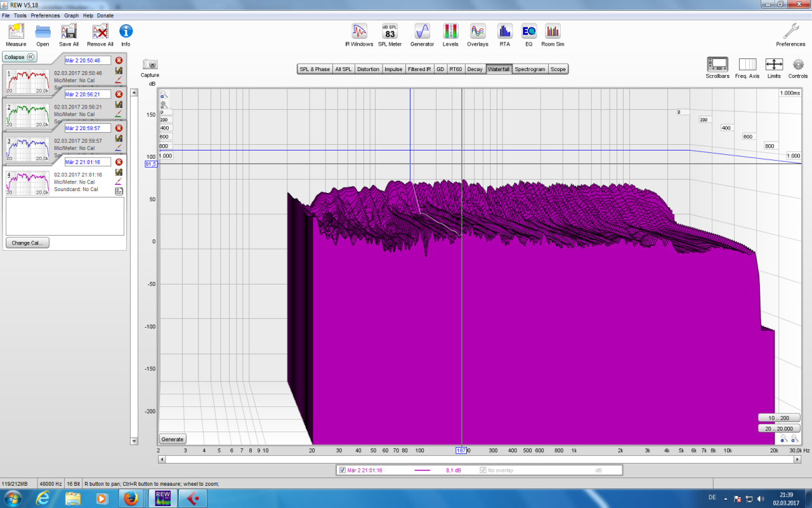Open waterfall Controls gear
Screen dimensions: 812x508
(x=798, y=64)
